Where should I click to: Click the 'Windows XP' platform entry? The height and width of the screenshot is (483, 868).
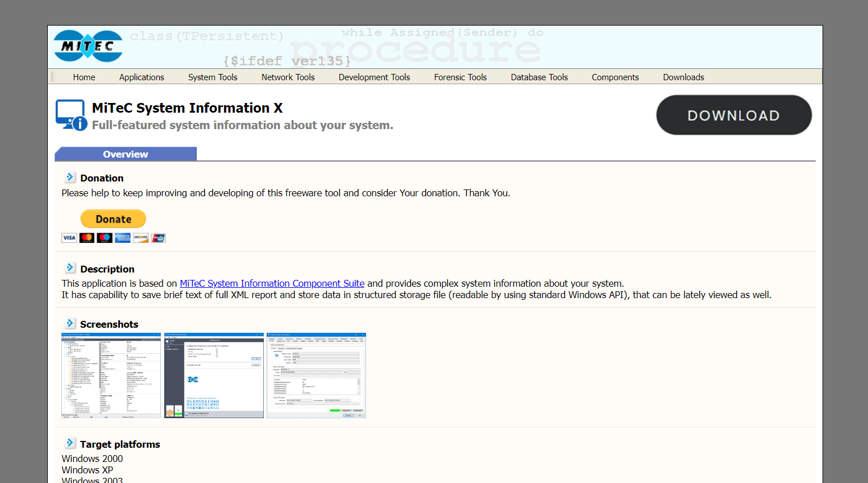pyautogui.click(x=88, y=470)
